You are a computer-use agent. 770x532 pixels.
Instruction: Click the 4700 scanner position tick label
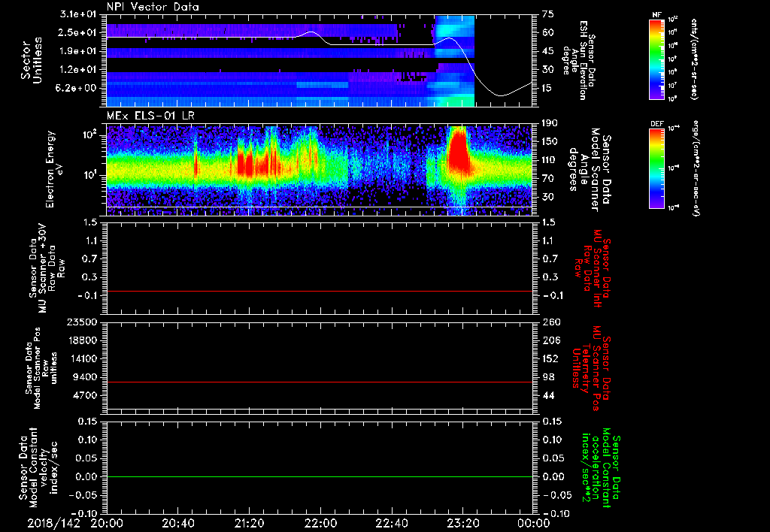click(x=84, y=395)
